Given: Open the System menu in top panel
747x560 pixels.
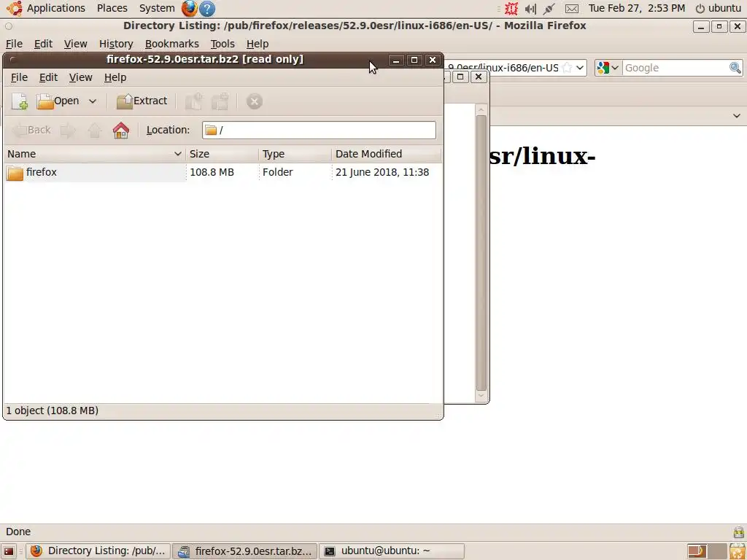Looking at the screenshot, I should (x=157, y=8).
